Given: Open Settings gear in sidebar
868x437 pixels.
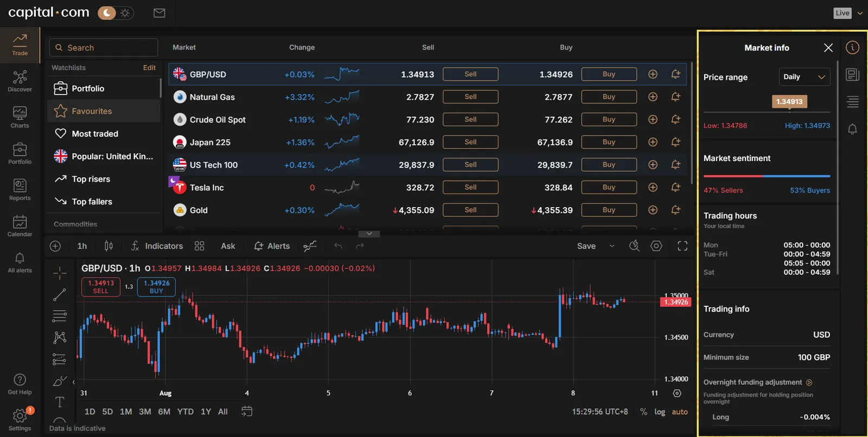Looking at the screenshot, I should coord(20,420).
